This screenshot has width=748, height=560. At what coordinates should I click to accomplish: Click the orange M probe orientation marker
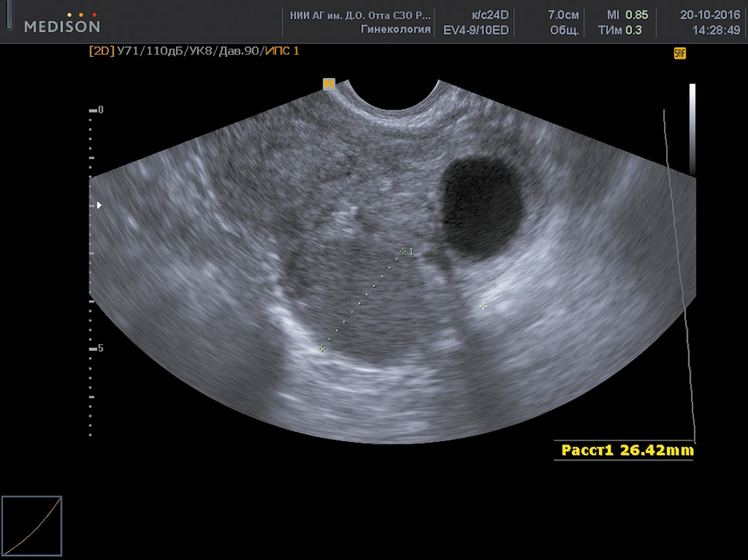329,84
